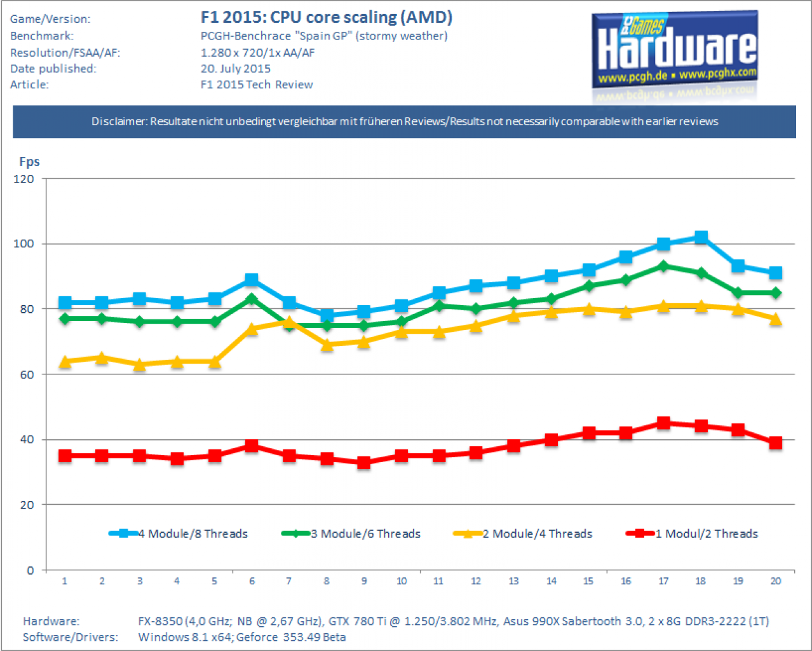Click the yellow triangle marker at point 1
The height and width of the screenshot is (651, 812).
tap(65, 361)
